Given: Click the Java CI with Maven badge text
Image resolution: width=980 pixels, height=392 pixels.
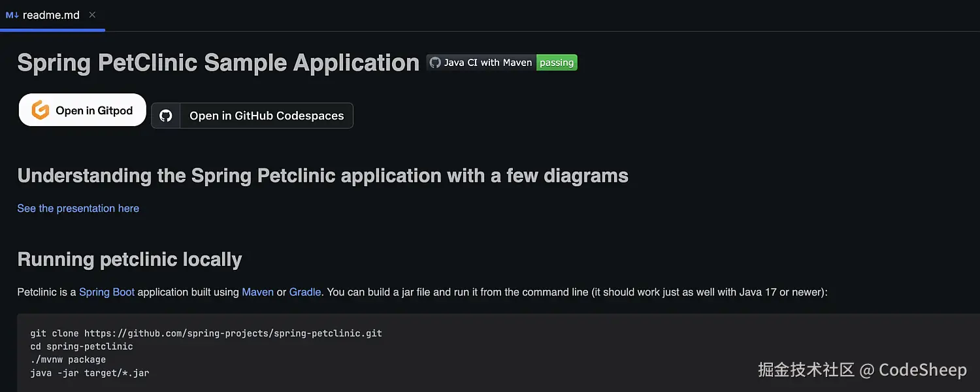Looking at the screenshot, I should 487,63.
